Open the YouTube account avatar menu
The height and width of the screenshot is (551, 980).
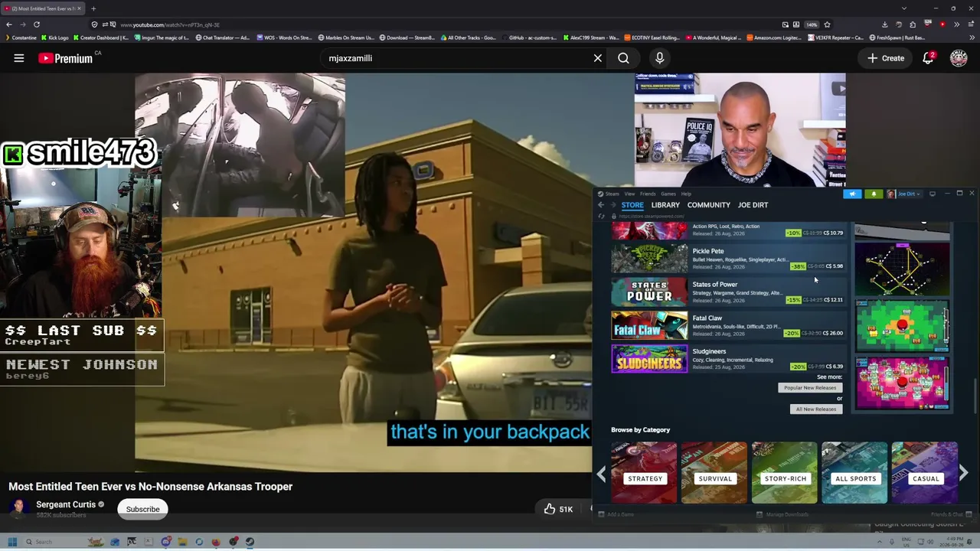point(959,58)
